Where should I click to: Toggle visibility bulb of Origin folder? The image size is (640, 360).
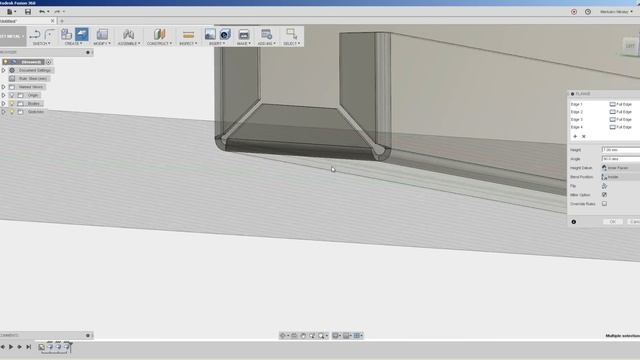12,95
